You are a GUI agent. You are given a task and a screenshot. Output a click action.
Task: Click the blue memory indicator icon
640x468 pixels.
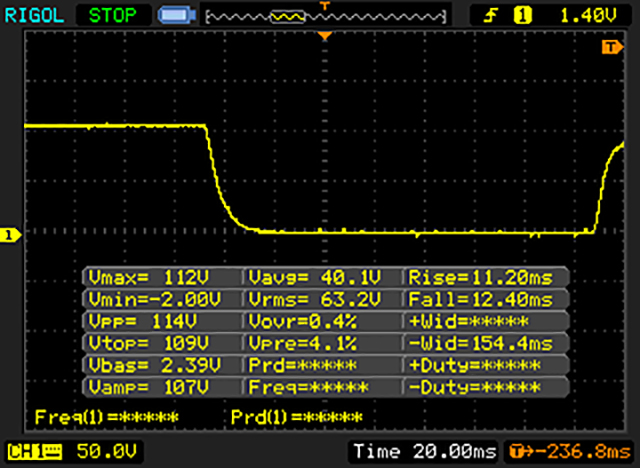coord(173,16)
